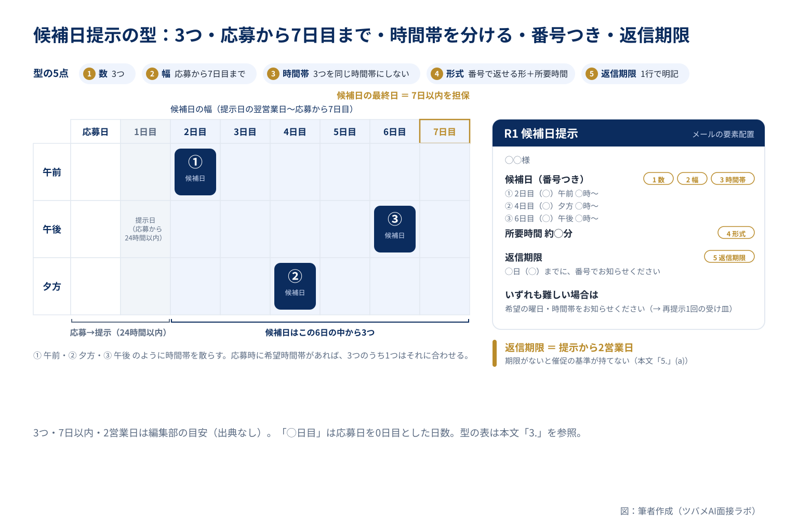Click the 3 時間帯 badge in the mail card

coord(733,179)
